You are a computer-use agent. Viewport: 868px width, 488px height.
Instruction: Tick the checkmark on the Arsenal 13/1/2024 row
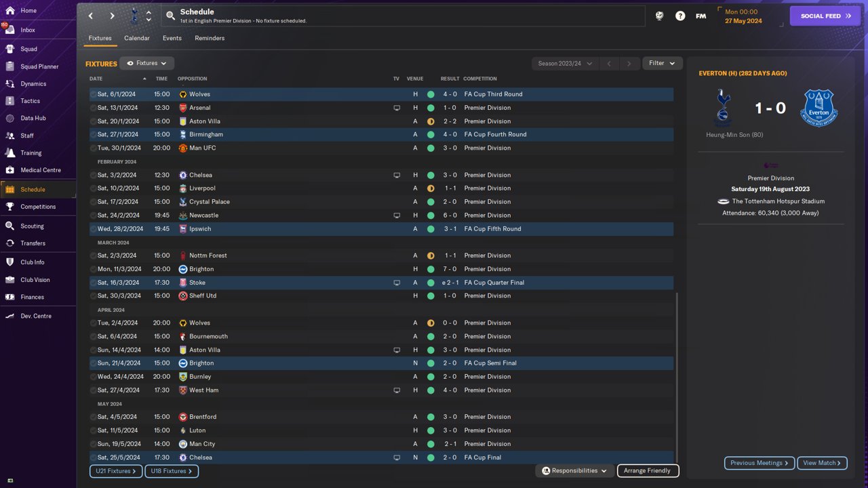click(x=93, y=108)
